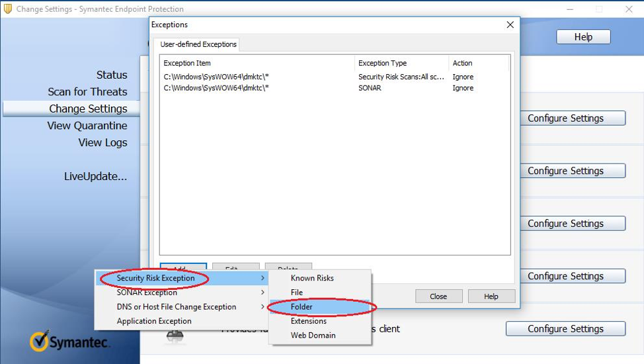Click the Symantec shield title bar icon

7,9
